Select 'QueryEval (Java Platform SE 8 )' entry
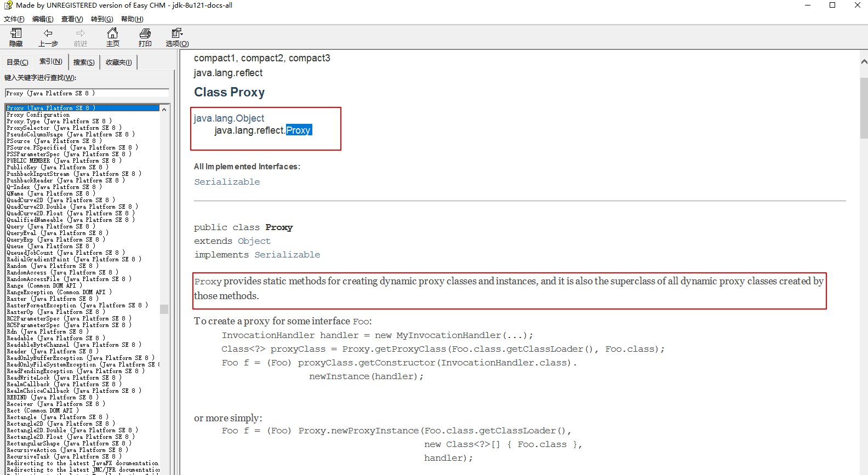Image resolution: width=868 pixels, height=475 pixels. click(57, 233)
